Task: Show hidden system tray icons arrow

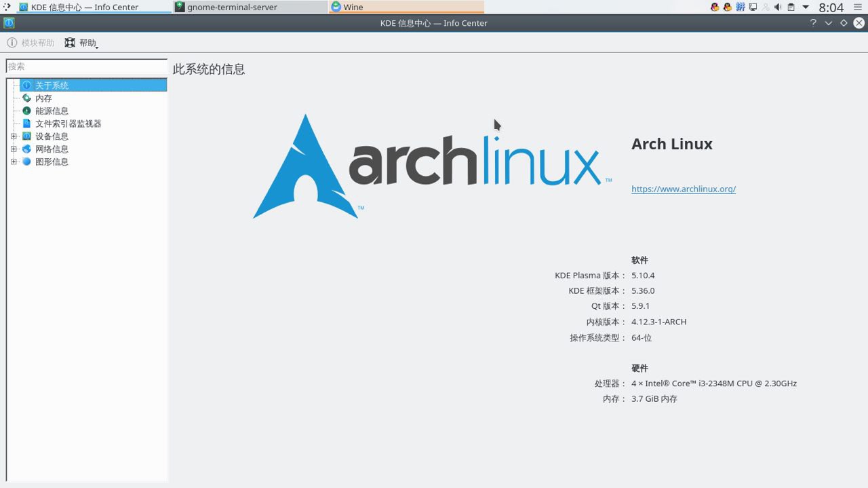Action: (806, 7)
